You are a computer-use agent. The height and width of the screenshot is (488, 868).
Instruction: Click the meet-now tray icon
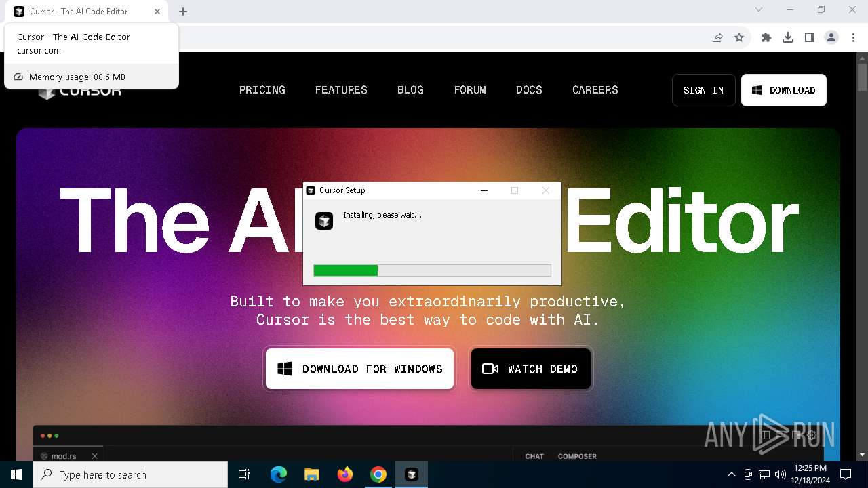pos(748,474)
